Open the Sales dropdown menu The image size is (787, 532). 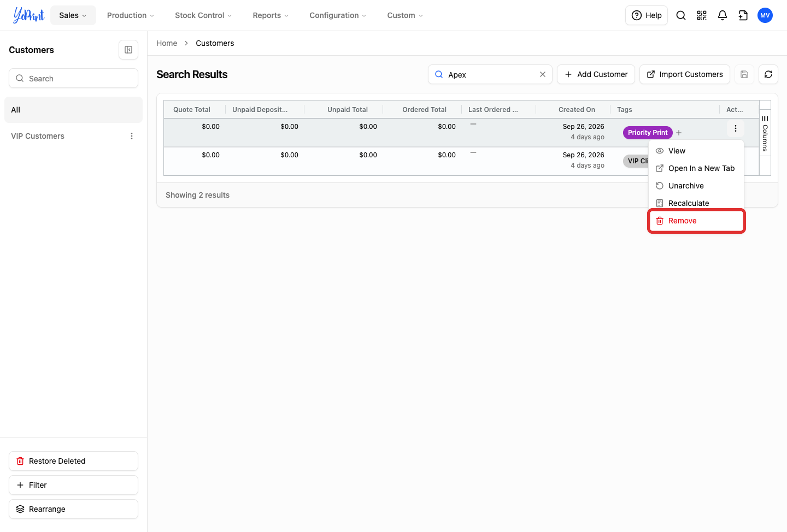point(73,15)
